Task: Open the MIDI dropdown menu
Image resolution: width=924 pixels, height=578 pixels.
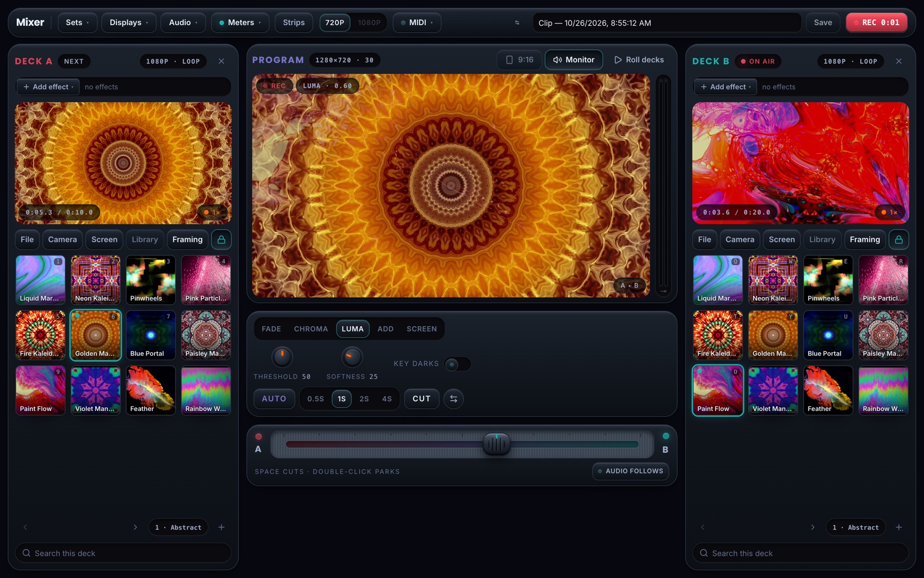Action: tap(417, 23)
